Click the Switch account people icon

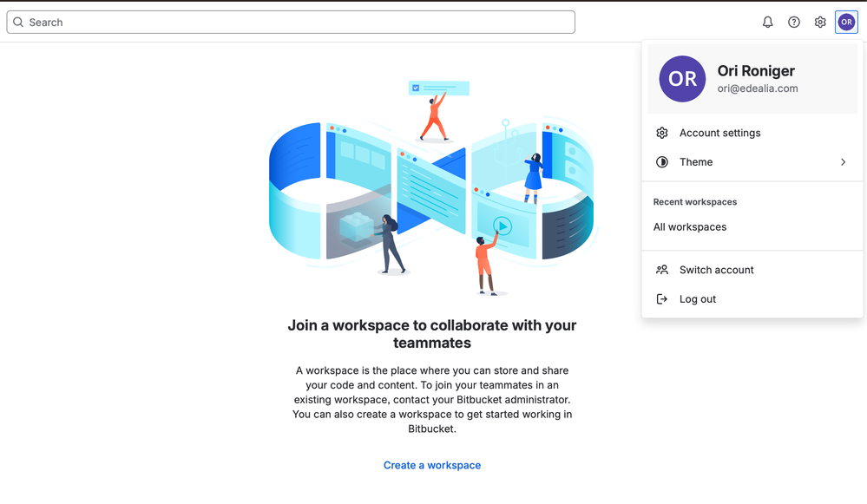(662, 270)
